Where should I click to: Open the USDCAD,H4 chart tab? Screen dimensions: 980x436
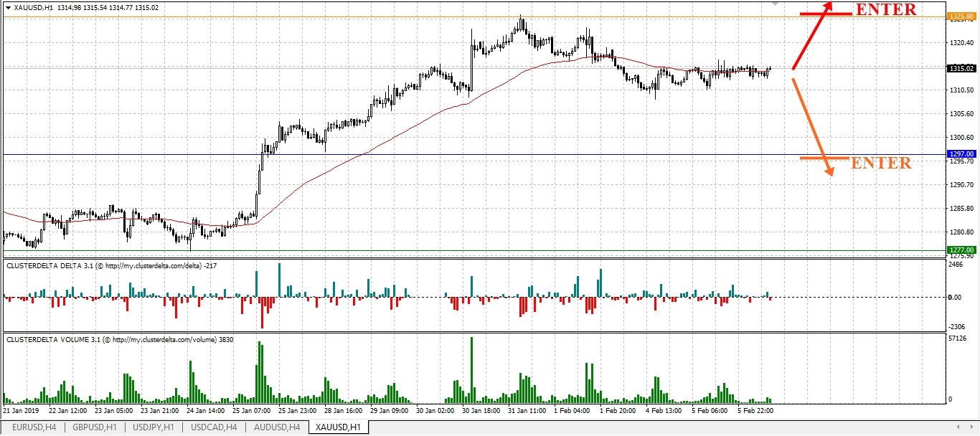(214, 427)
